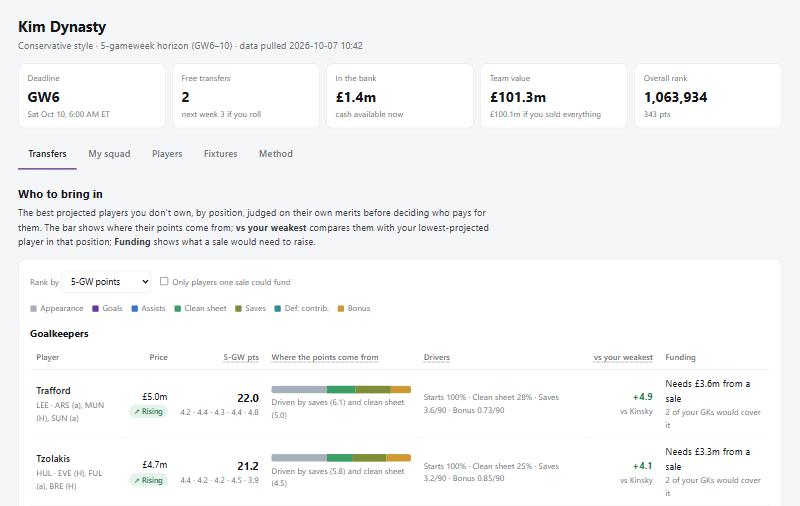Click the teal Def. contrib. legend swatch

click(x=278, y=309)
